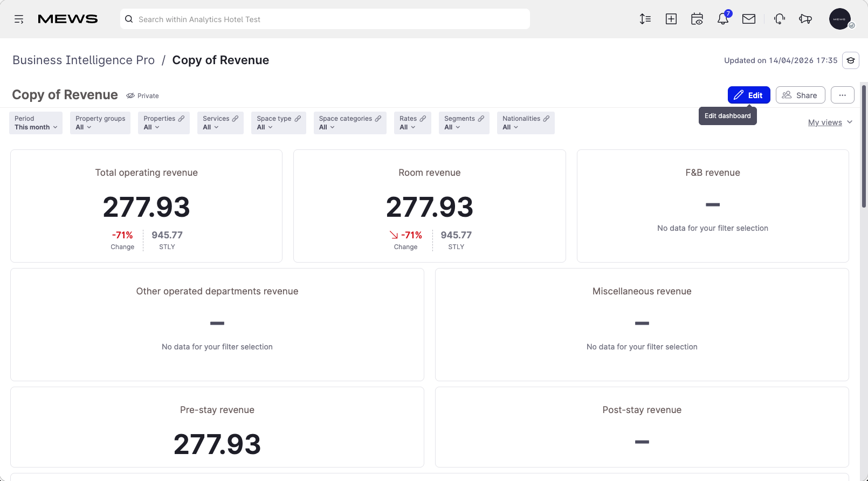Click the Share button
Viewport: 868px width, 481px height.
pos(801,95)
